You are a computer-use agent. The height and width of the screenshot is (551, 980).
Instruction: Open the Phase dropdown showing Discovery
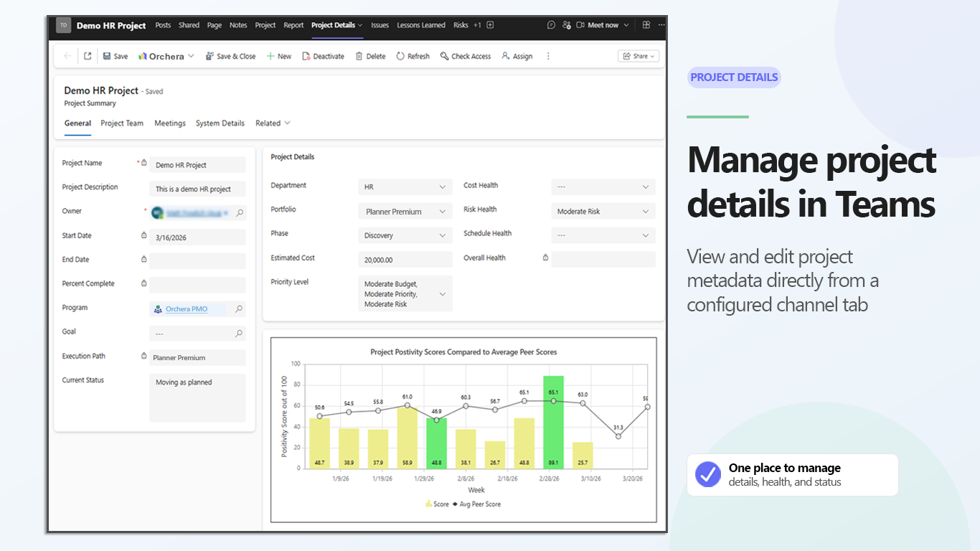point(405,235)
